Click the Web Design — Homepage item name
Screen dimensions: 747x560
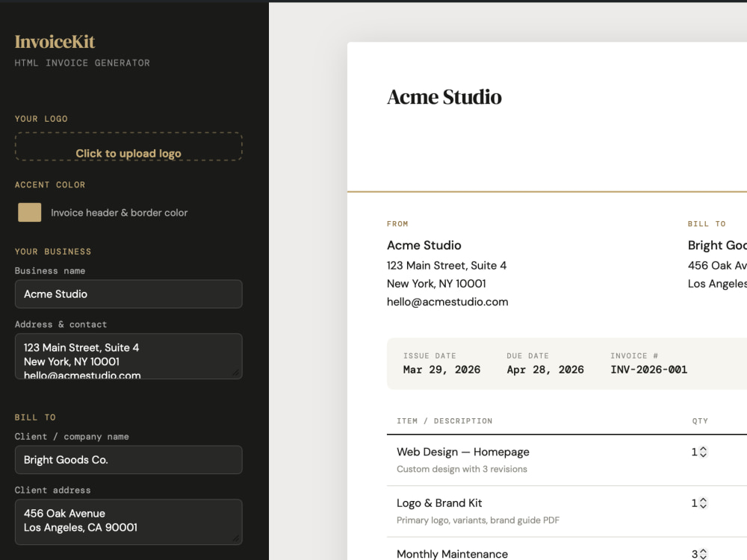tap(463, 452)
